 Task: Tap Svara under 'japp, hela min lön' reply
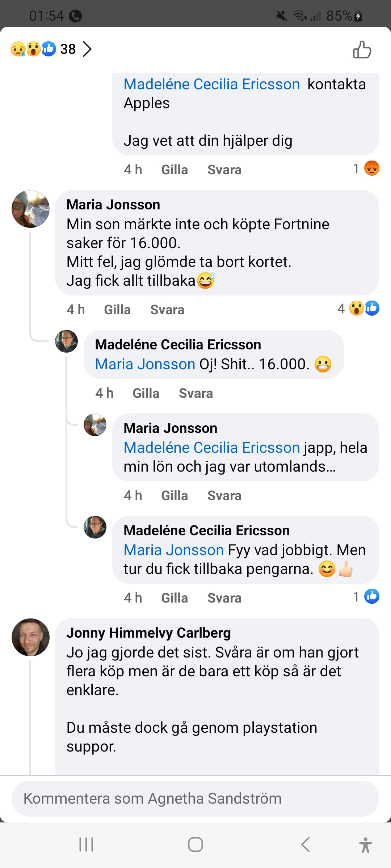(x=224, y=496)
